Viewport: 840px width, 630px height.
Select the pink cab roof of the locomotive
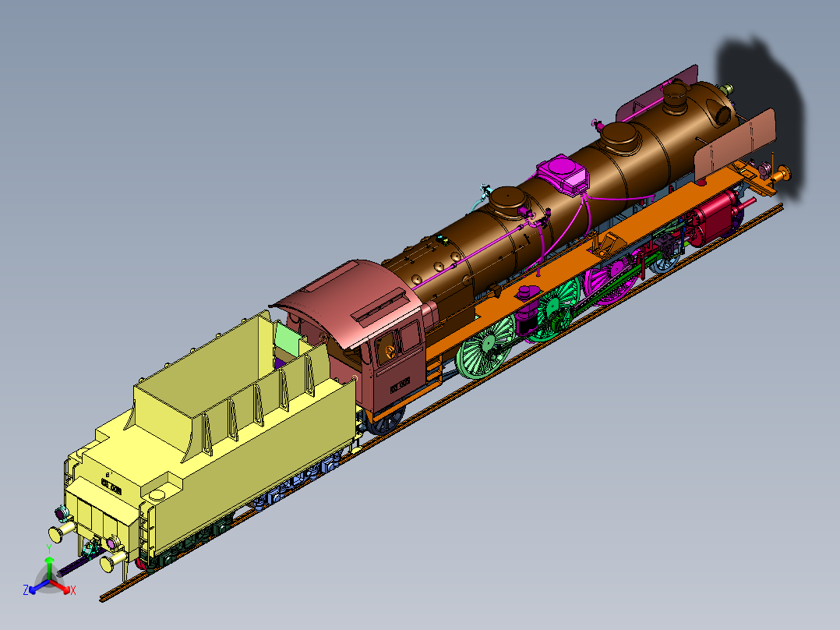348,300
